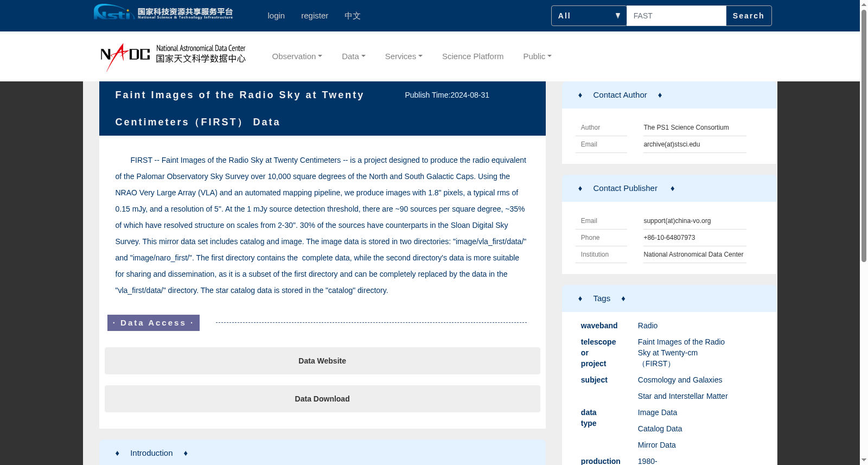
Task: Switch language to 中文
Action: tap(353, 16)
